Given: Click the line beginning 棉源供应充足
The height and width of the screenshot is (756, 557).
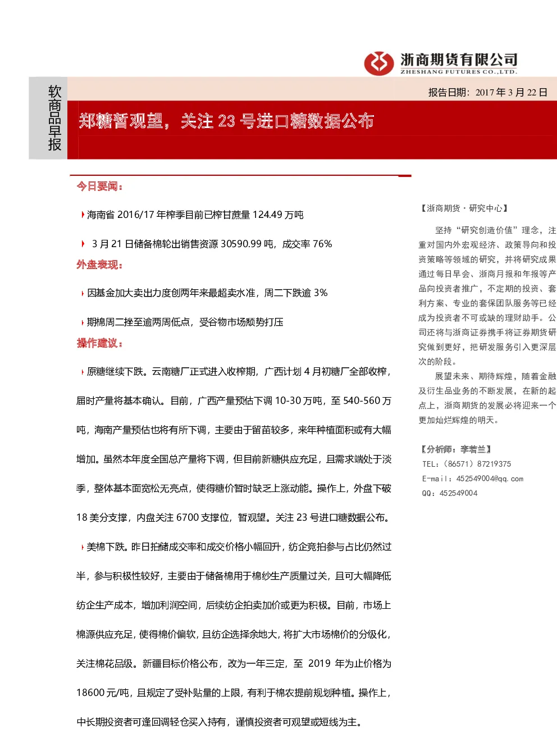Looking at the screenshot, I should coord(234,634).
